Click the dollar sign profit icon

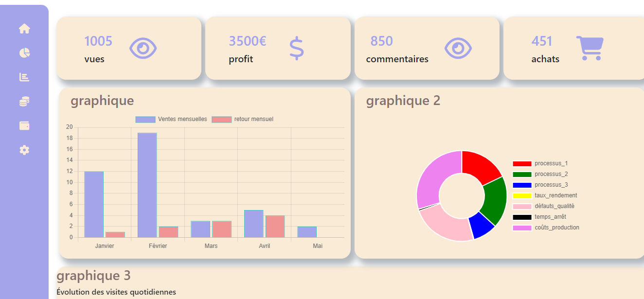pyautogui.click(x=296, y=48)
